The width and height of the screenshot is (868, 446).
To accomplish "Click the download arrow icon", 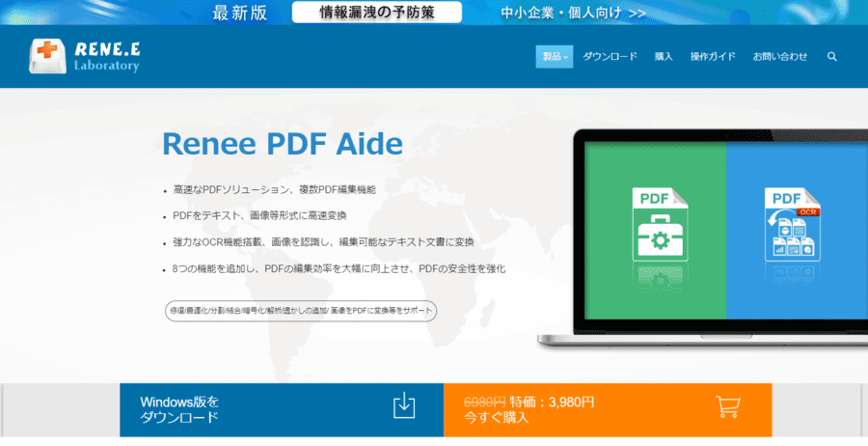I will (x=404, y=405).
